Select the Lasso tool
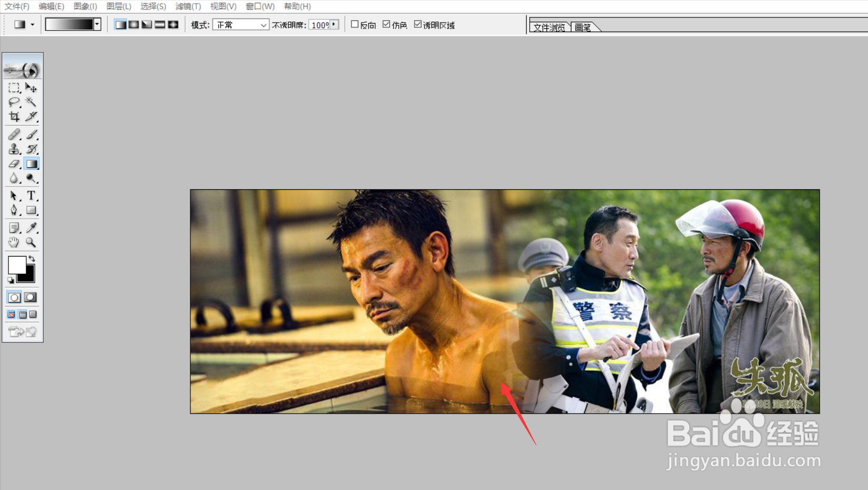This screenshot has height=490, width=868. coord(14,102)
